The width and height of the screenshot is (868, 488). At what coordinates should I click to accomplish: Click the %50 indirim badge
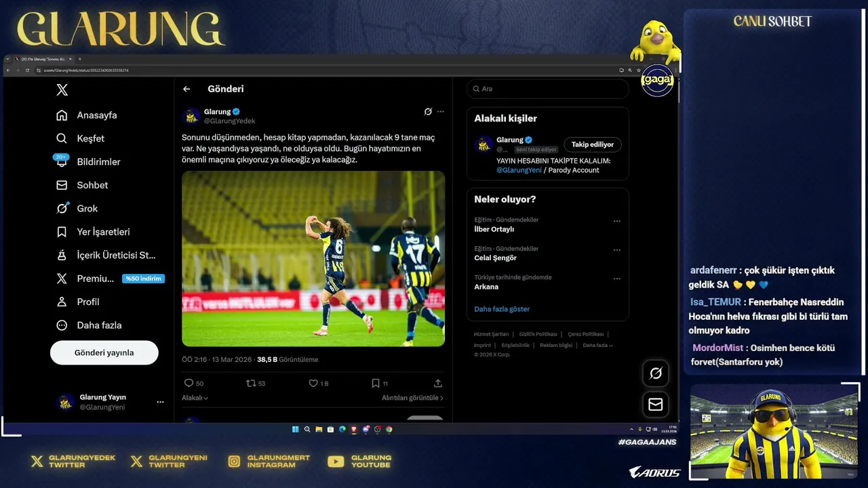coord(143,279)
